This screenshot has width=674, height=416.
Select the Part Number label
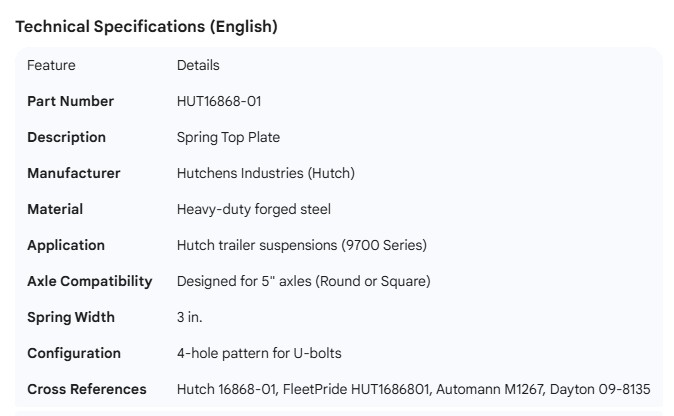click(70, 101)
